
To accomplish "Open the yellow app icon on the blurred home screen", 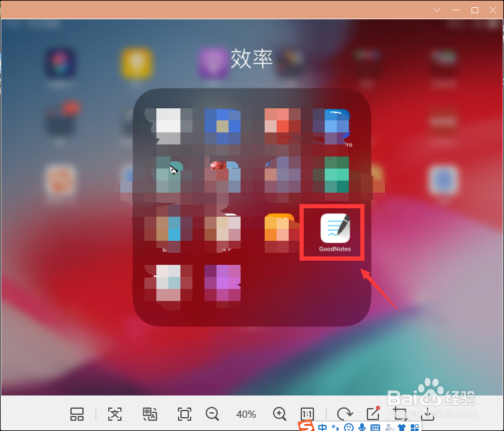I will (137, 63).
